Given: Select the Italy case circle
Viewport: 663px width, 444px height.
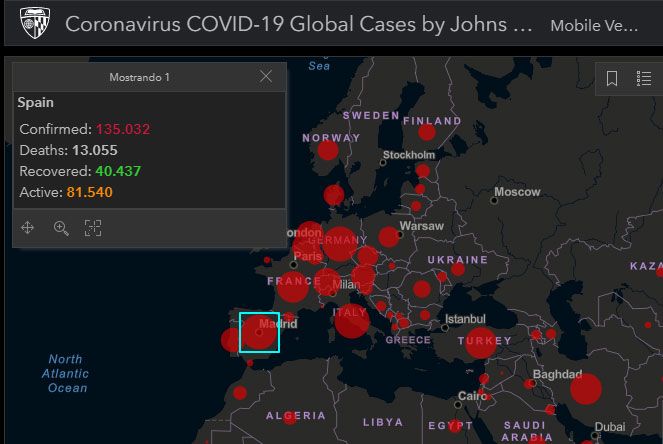Looking at the screenshot, I should [351, 321].
